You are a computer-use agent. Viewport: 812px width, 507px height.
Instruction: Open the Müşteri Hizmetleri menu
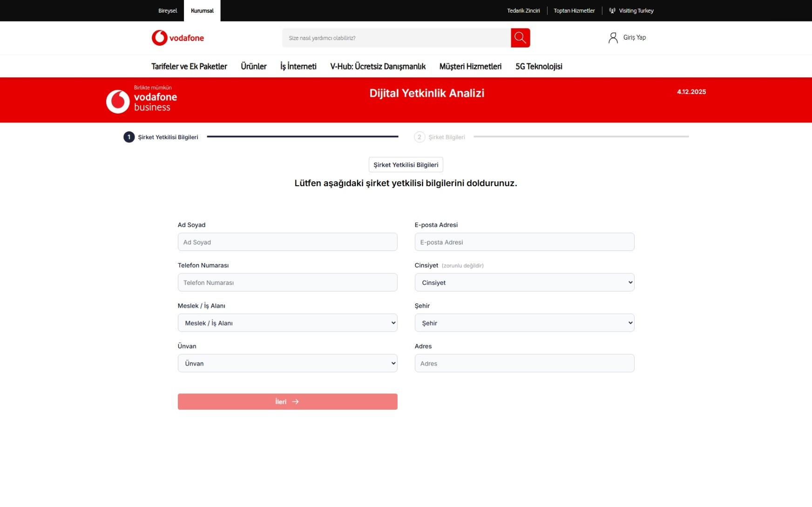pyautogui.click(x=470, y=67)
